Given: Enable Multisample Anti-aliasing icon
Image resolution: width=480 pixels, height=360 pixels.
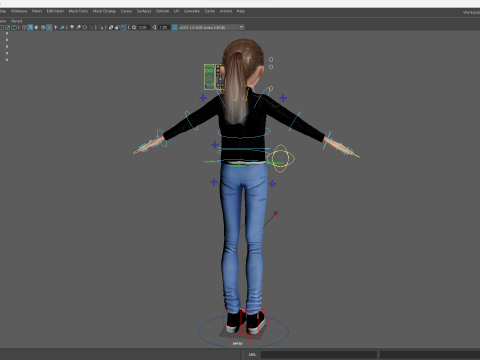Looking at the screenshot, I should [85, 27].
